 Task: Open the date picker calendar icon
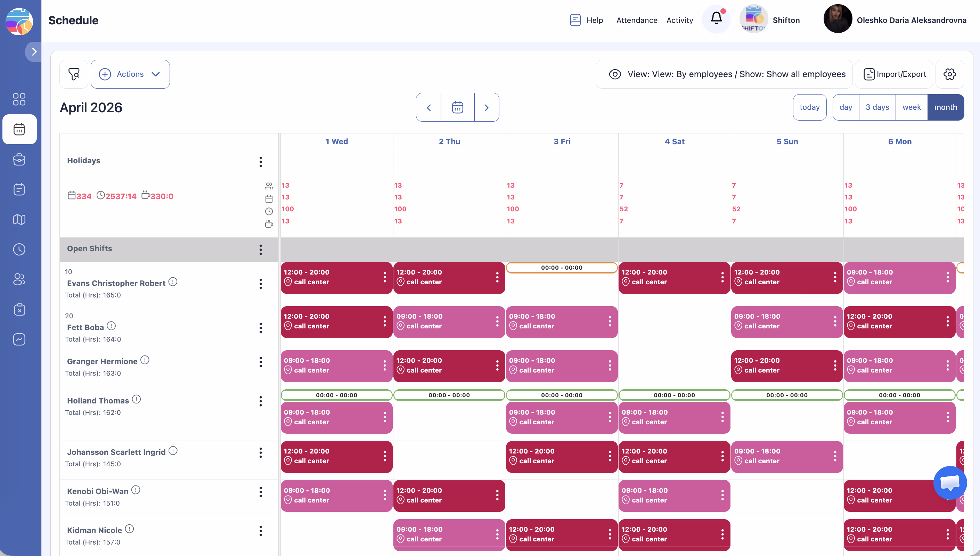click(x=457, y=107)
